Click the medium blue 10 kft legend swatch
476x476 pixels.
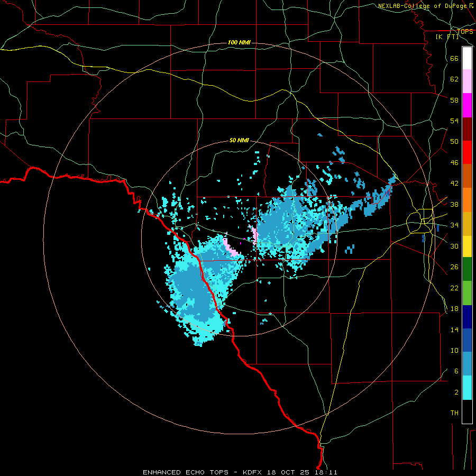[467, 340]
